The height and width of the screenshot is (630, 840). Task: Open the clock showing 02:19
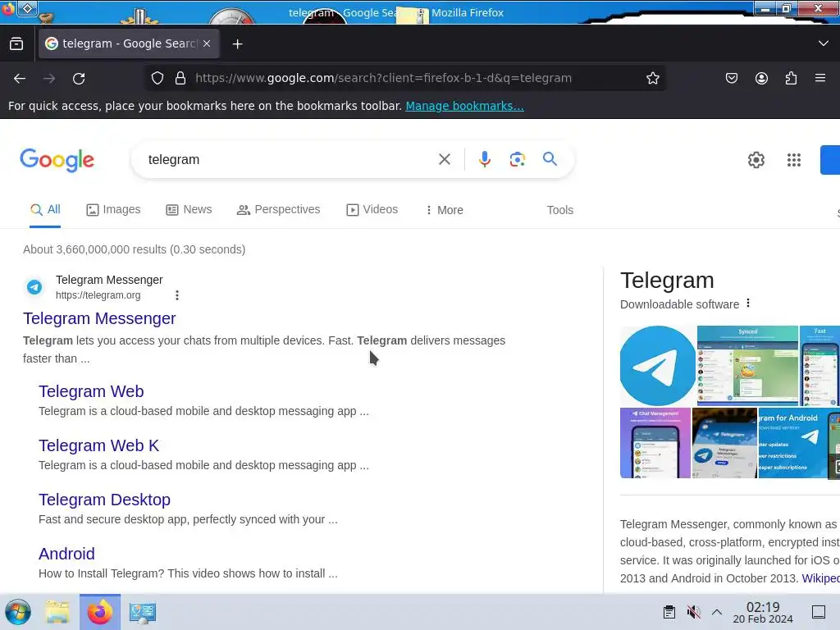[x=763, y=612]
